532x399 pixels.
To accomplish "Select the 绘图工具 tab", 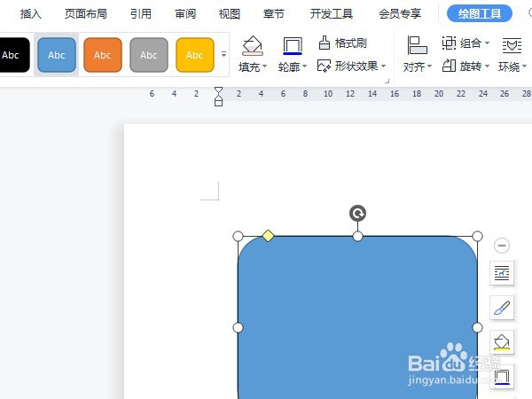I will point(480,13).
